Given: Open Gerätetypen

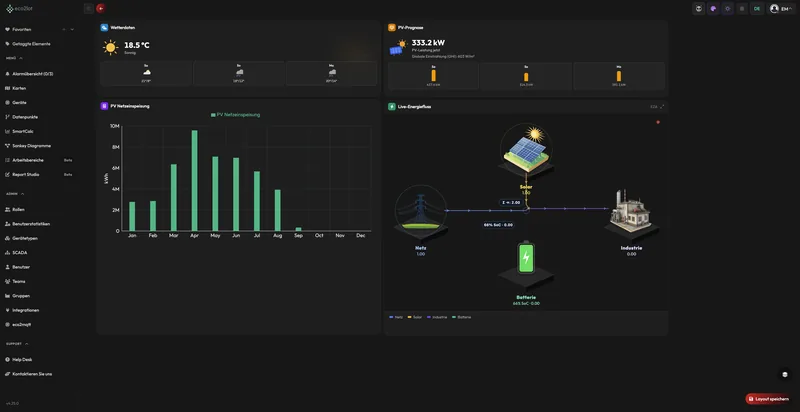Looking at the screenshot, I should tap(24, 238).
